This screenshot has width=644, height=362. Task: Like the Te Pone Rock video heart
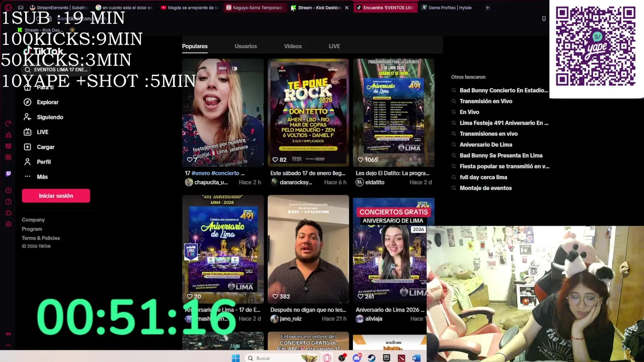(275, 160)
